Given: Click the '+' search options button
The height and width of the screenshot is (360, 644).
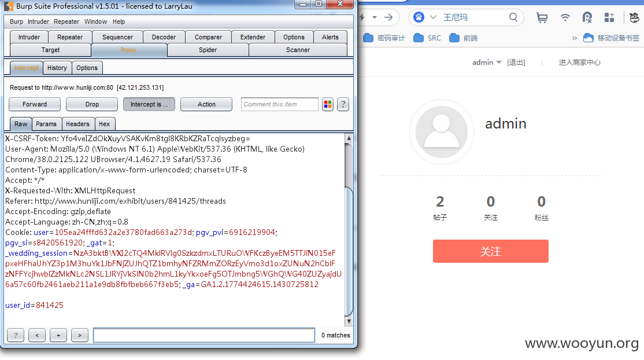Looking at the screenshot, I should point(58,335).
